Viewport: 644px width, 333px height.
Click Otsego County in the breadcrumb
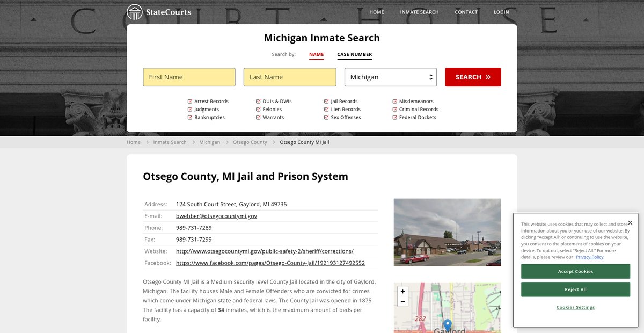[x=250, y=142]
